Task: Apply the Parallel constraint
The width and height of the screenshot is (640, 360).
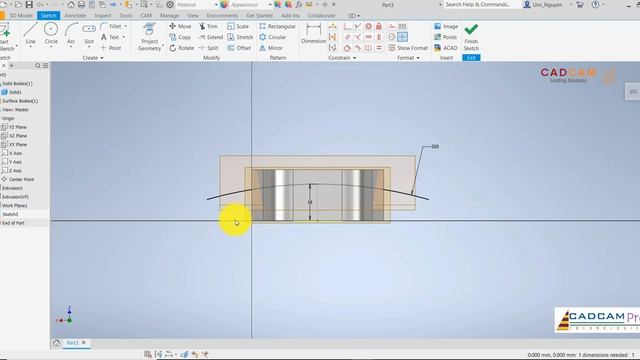Action: tap(347, 37)
